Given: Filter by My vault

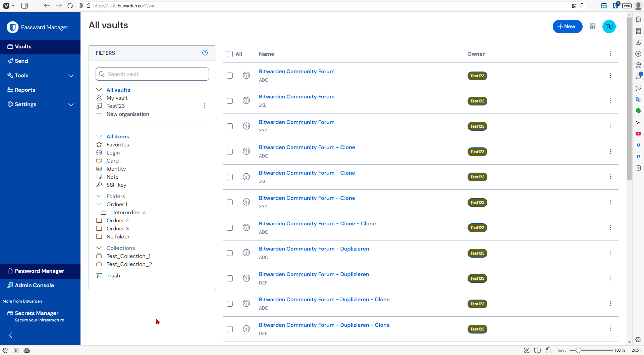Looking at the screenshot, I should (x=117, y=98).
